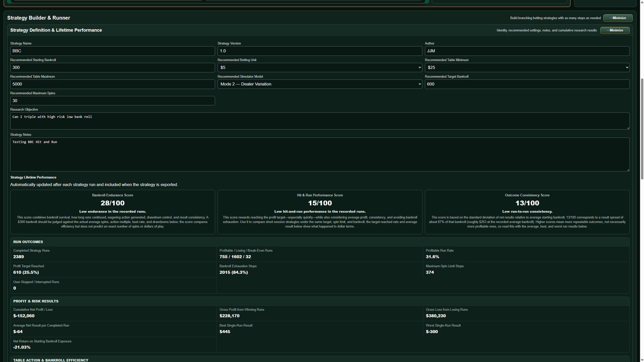Click Average Net Result value $-64

(18, 332)
